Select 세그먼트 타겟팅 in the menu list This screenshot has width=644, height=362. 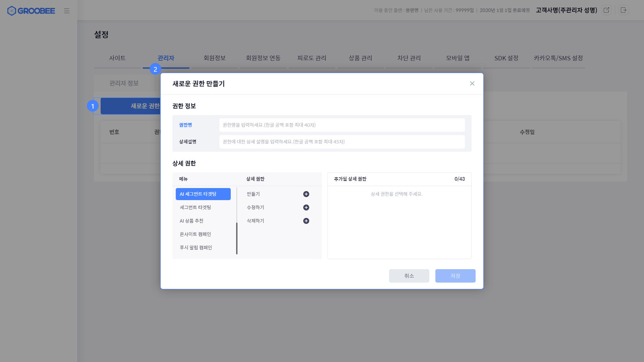tap(195, 207)
